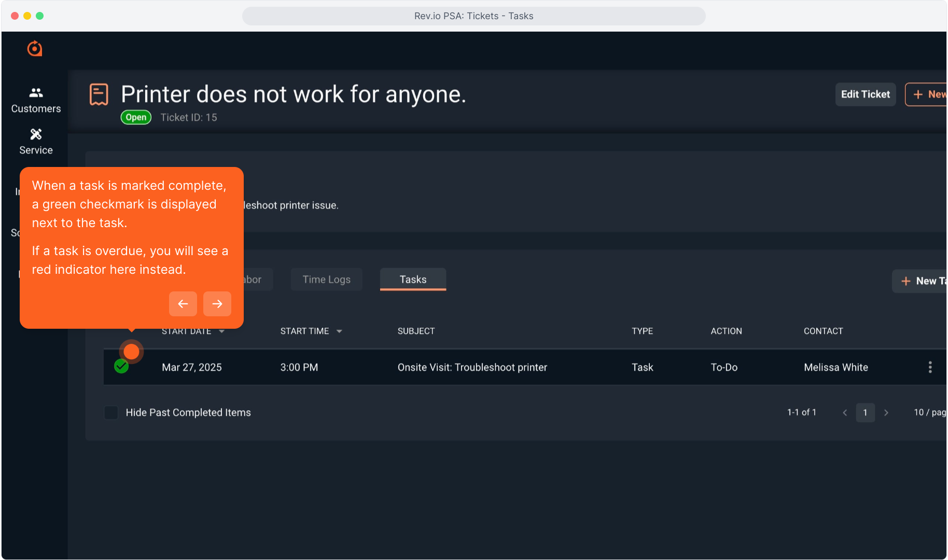948x560 pixels.
Task: Advance to next tooltip step arrow
Action: click(x=217, y=304)
